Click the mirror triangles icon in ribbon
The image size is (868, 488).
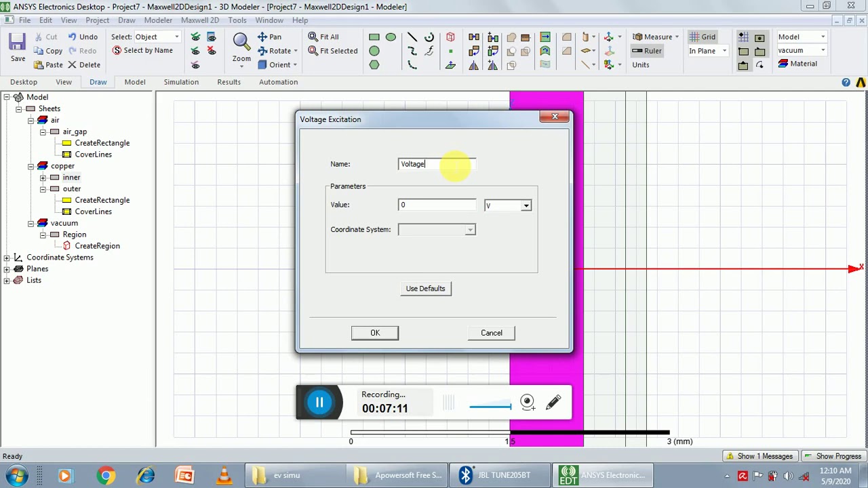(x=473, y=65)
